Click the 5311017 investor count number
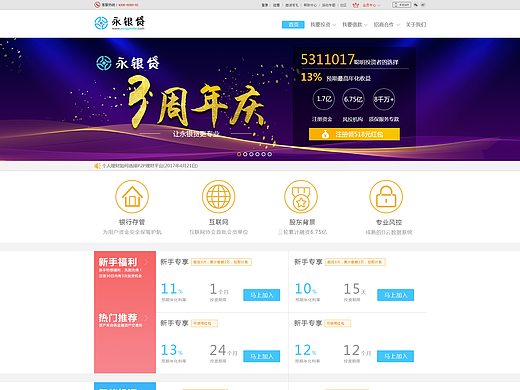520x390 pixels. 327,59
